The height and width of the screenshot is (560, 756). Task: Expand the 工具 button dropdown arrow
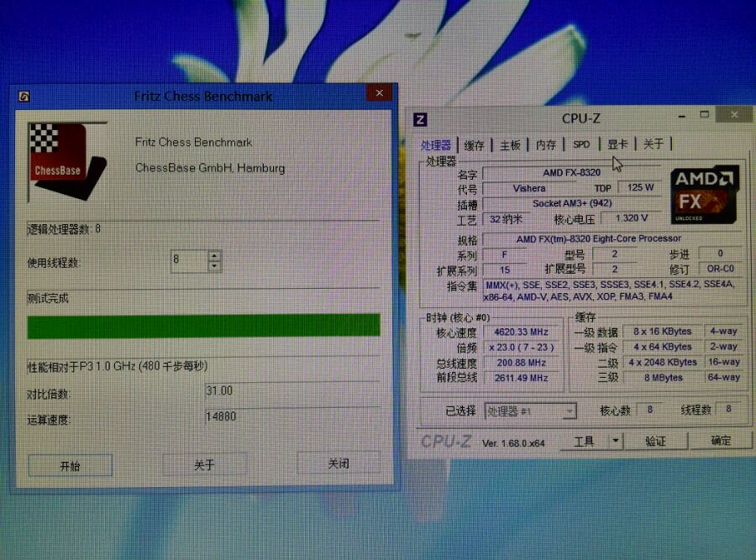[x=616, y=441]
